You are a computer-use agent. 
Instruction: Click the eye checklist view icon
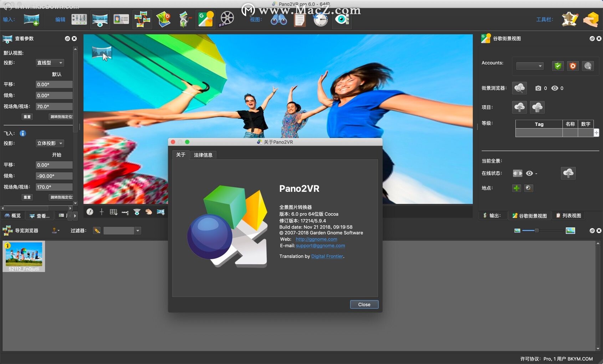tap(342, 19)
